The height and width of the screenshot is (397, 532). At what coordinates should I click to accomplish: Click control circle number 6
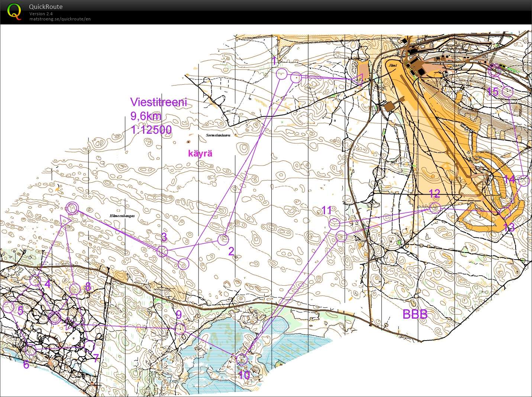pyautogui.click(x=30, y=350)
